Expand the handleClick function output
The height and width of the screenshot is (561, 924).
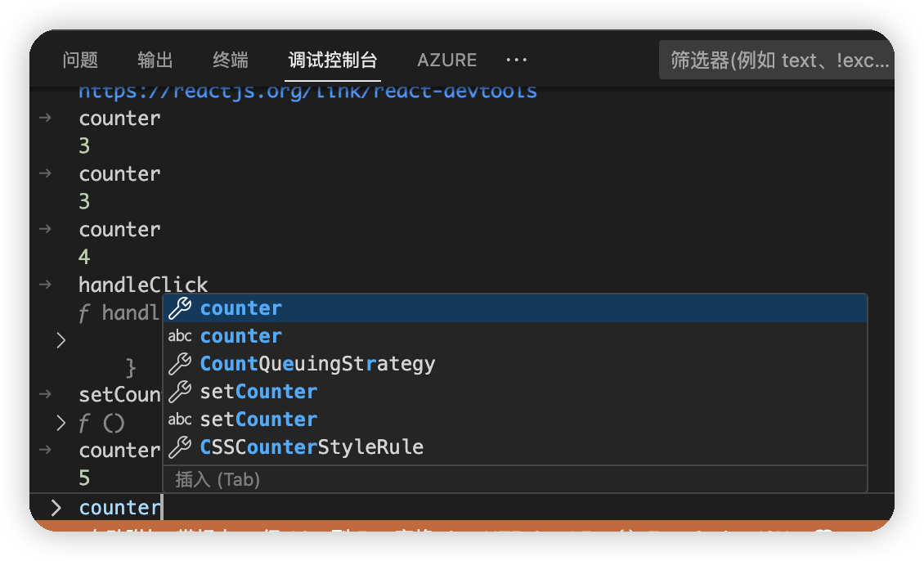(x=61, y=339)
